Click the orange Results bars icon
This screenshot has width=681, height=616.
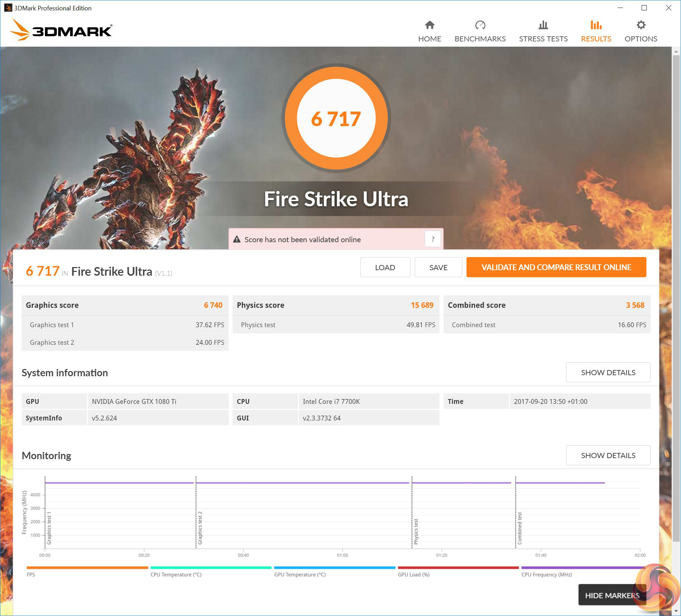point(596,25)
